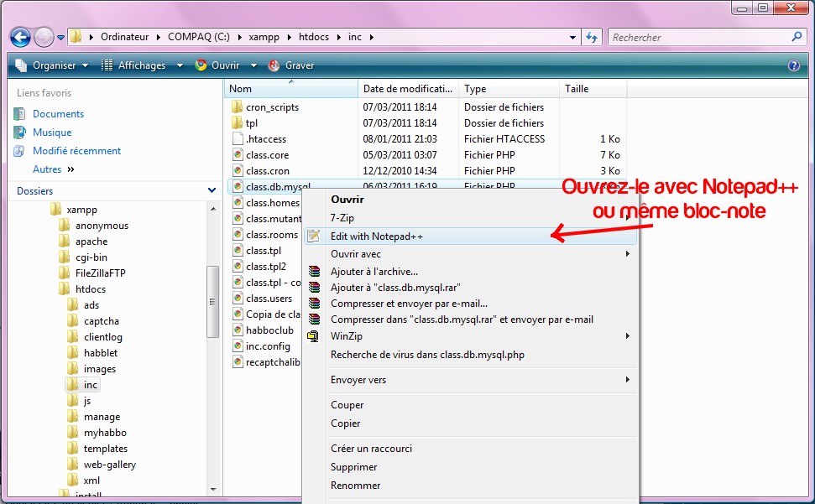Image resolution: width=815 pixels, height=504 pixels.
Task: Click COMPAQ (C:) in breadcrumb
Action: pyautogui.click(x=199, y=37)
